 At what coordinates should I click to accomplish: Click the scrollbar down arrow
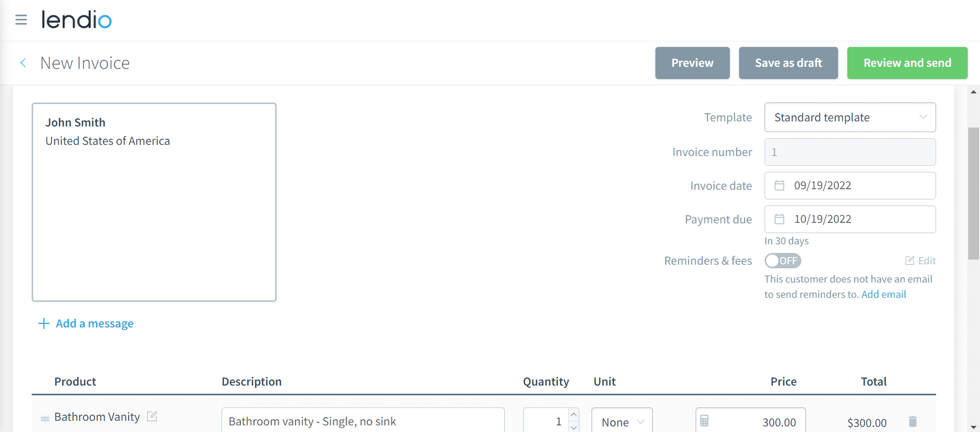974,427
